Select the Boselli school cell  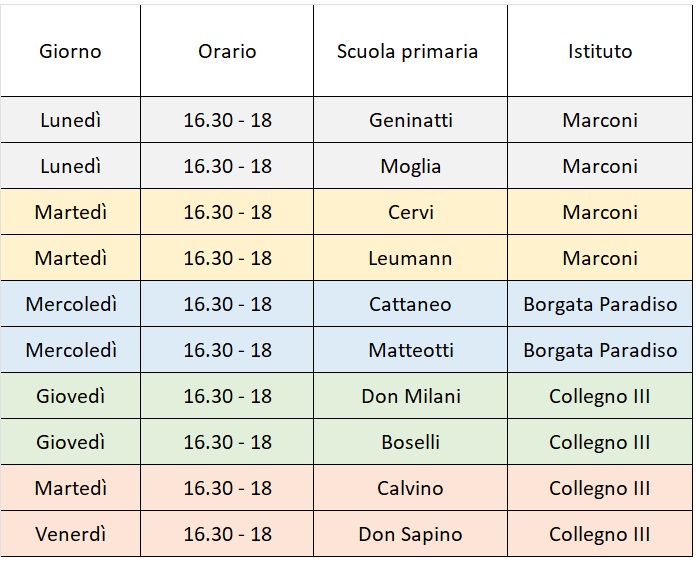coord(410,442)
